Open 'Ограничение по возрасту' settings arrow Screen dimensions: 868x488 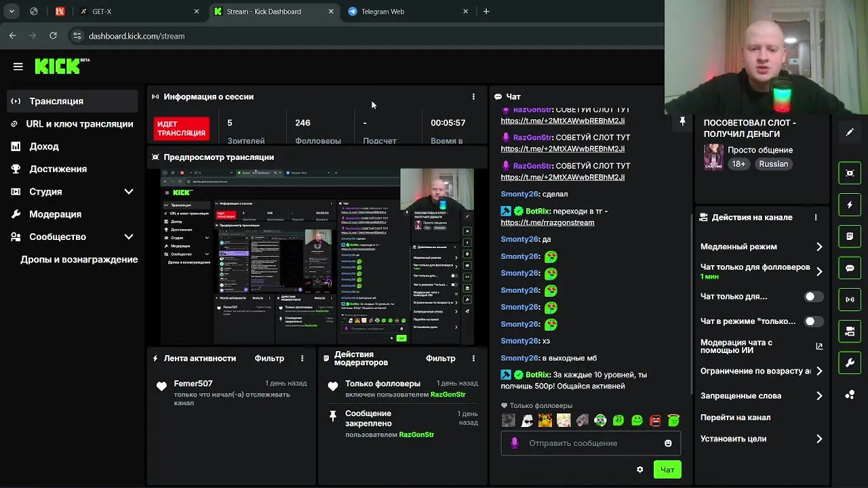[819, 371]
